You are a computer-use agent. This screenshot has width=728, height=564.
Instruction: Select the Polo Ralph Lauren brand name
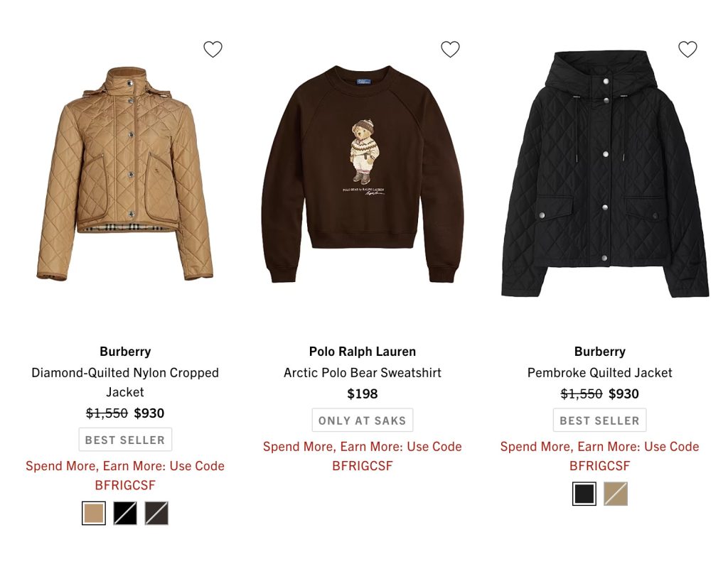(363, 352)
